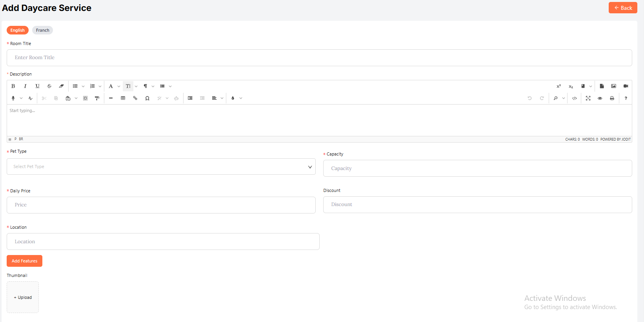Viewport: 644px width, 322px height.
Task: Insert a horizontal line in the editor
Action: coord(111,98)
